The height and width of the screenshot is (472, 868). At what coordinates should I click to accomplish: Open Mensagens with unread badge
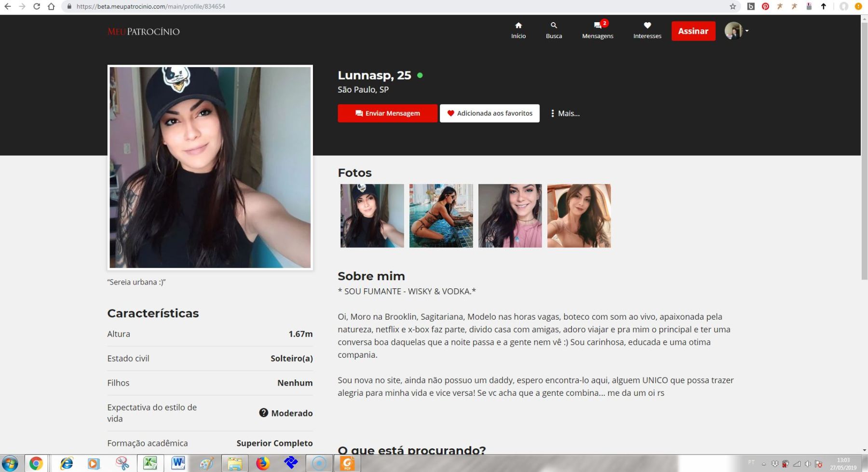[597, 30]
